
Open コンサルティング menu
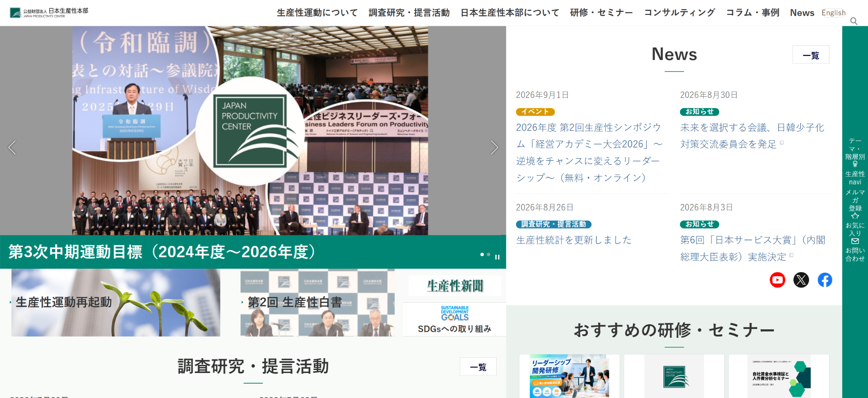pos(679,13)
